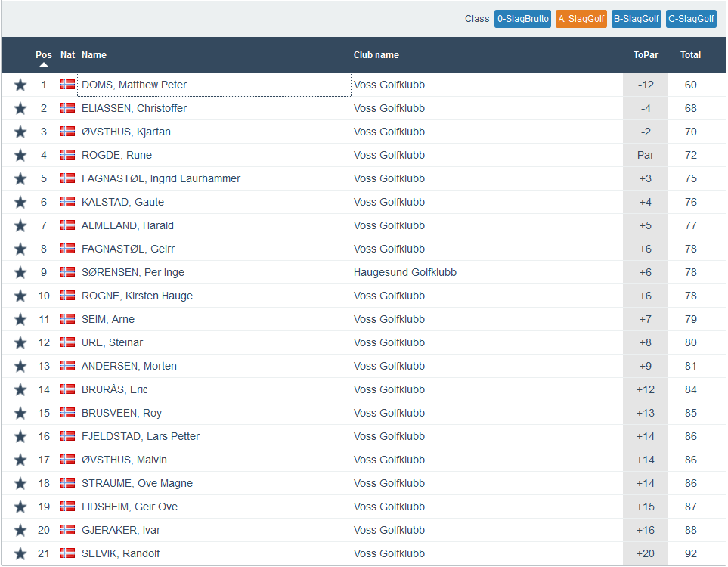The height and width of the screenshot is (567, 728).
Task: Sort table by Pos column header
Action: pos(44,55)
